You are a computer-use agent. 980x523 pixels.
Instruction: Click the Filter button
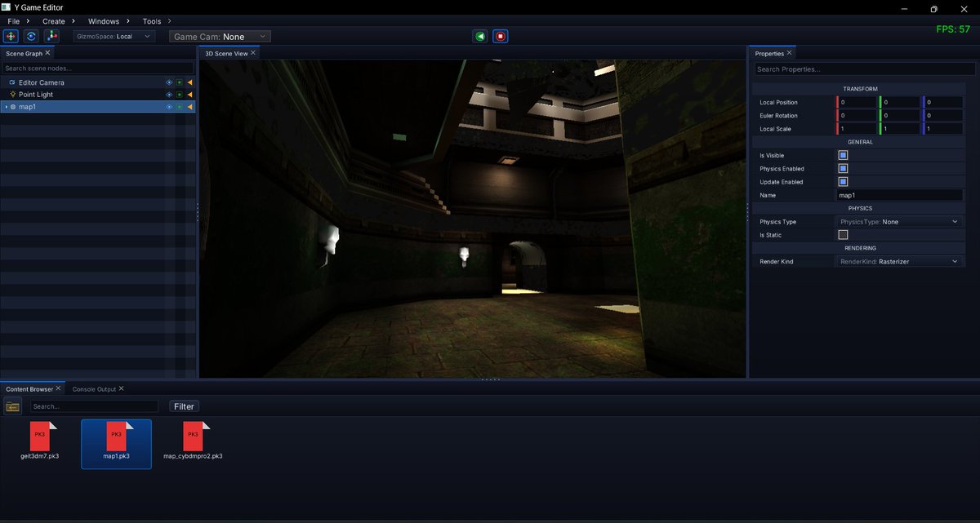pos(184,406)
